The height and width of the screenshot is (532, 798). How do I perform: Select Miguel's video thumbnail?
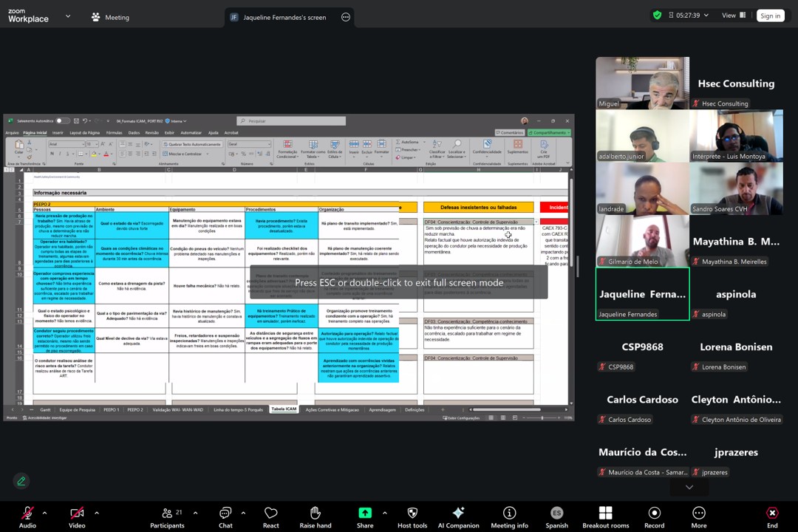642,83
